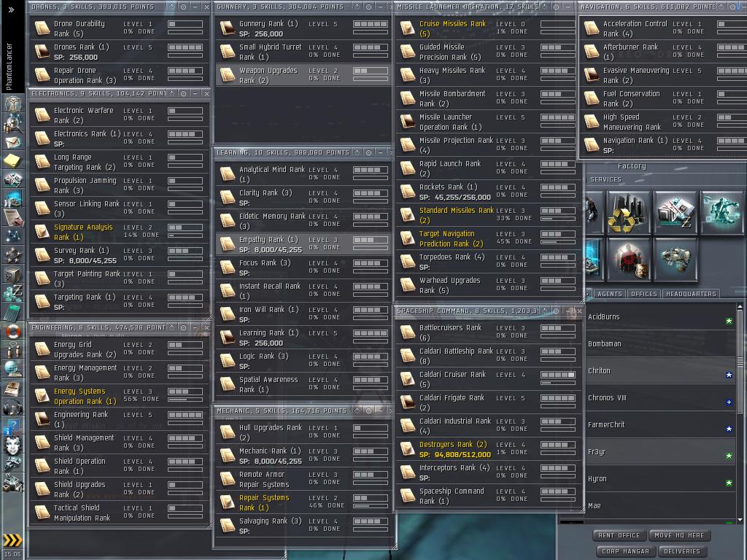
Task: Switch to the Offices tab
Action: 643,294
